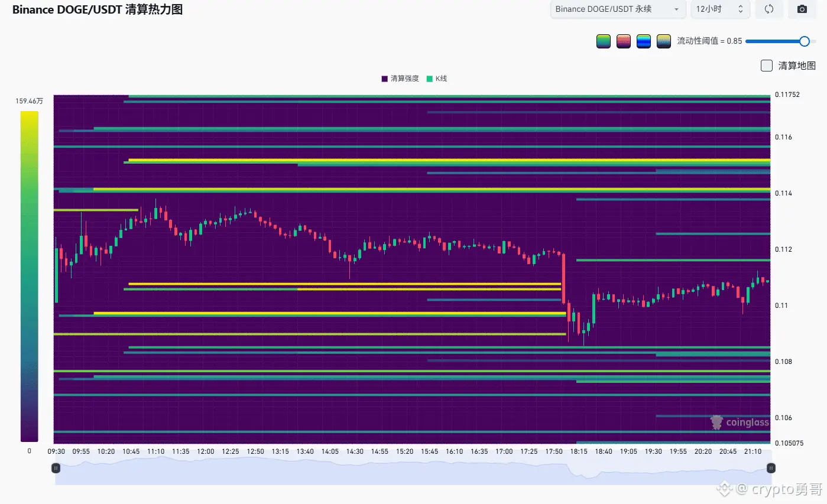Click the 21:10 time axis label
This screenshot has width=827, height=504.
753,451
